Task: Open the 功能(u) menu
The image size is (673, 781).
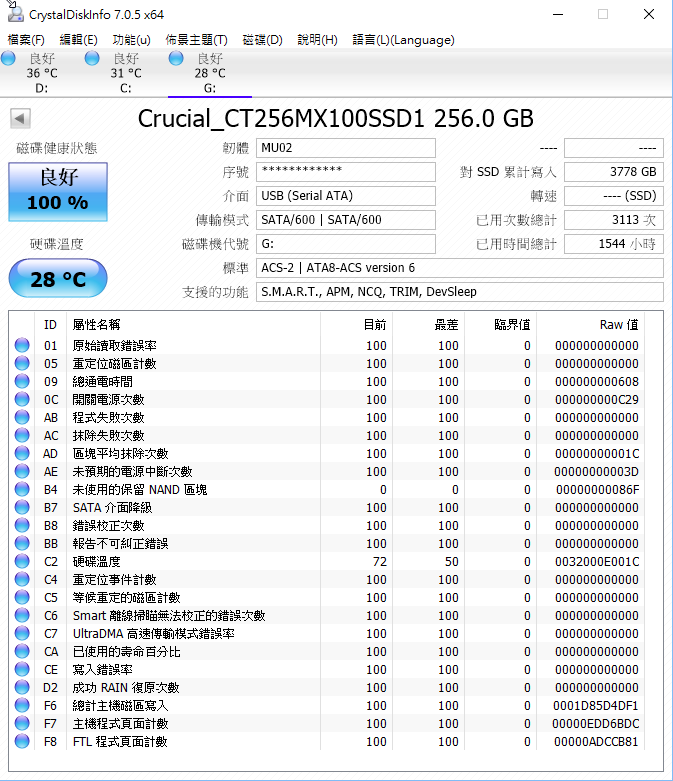Action: (132, 40)
